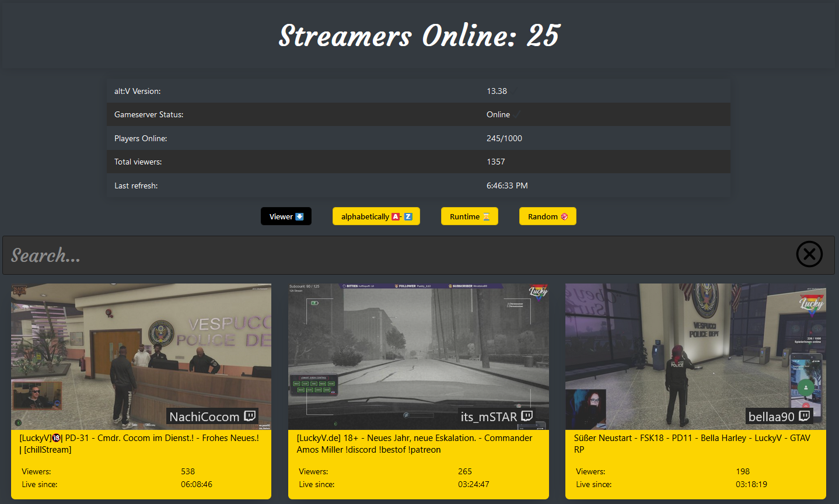Click the bellaa90 streamer name

coord(771,416)
